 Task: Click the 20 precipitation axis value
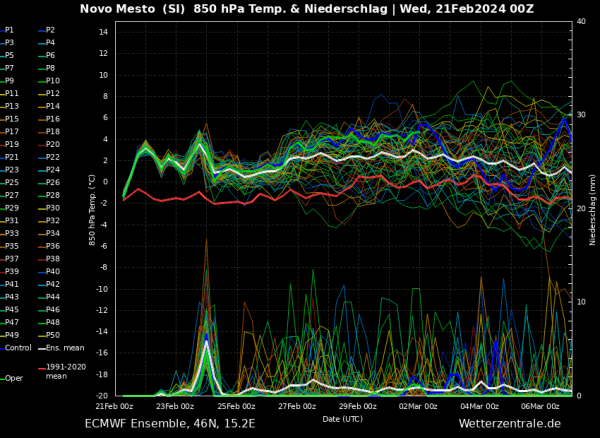pos(581,209)
